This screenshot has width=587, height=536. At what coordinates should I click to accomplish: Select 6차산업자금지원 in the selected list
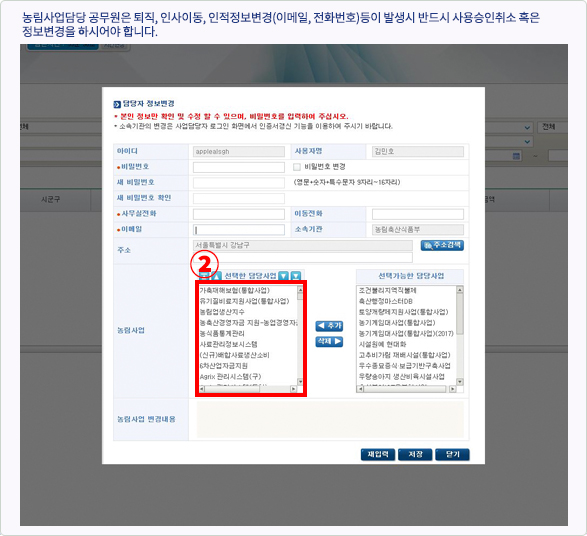tap(223, 366)
